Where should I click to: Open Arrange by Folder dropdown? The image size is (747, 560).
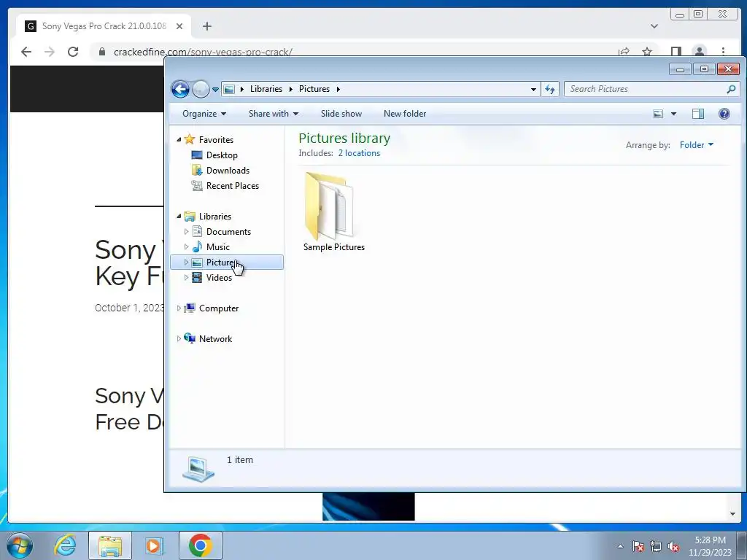pyautogui.click(x=697, y=145)
